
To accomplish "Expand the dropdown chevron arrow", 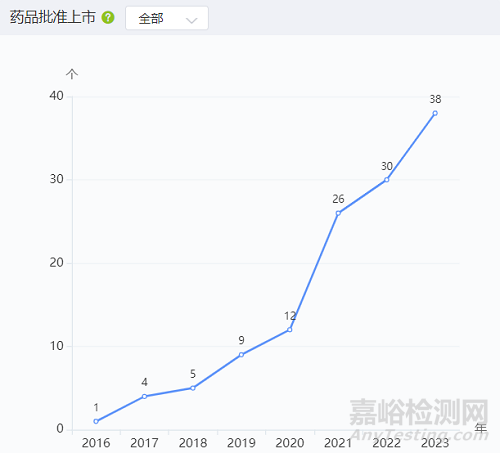I will [x=192, y=20].
